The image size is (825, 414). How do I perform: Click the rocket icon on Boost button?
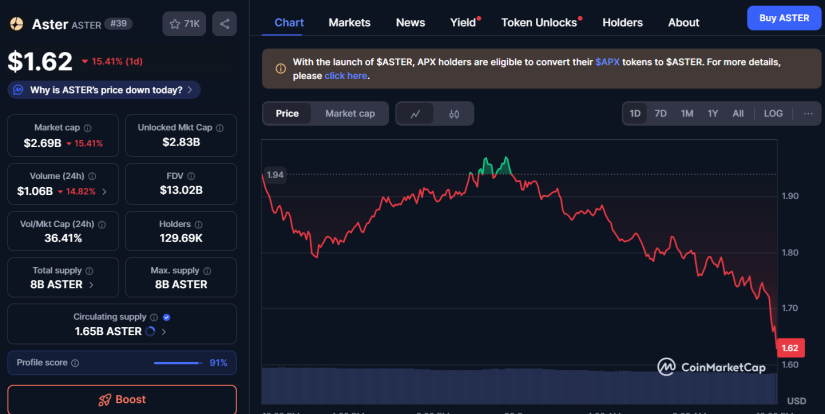[x=105, y=400]
